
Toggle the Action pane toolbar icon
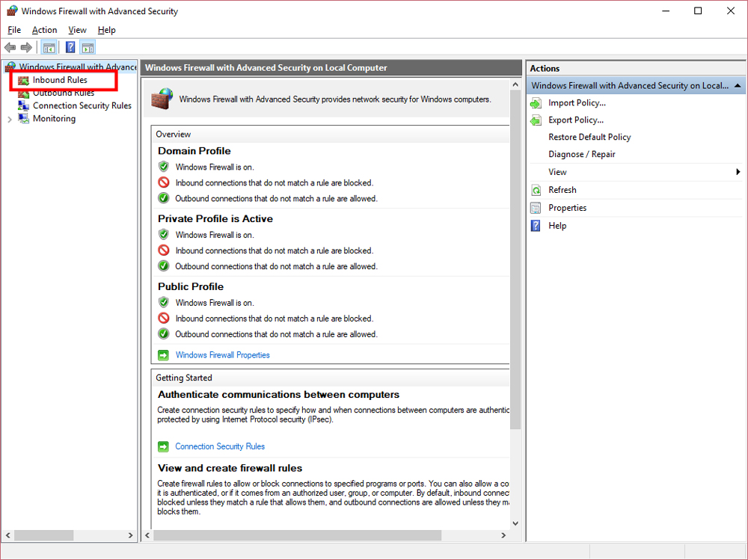(88, 47)
